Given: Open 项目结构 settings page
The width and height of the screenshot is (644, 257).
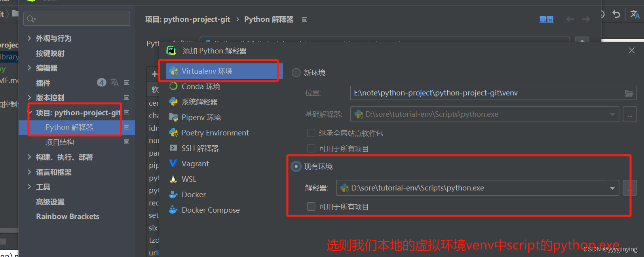Looking at the screenshot, I should pos(60,142).
